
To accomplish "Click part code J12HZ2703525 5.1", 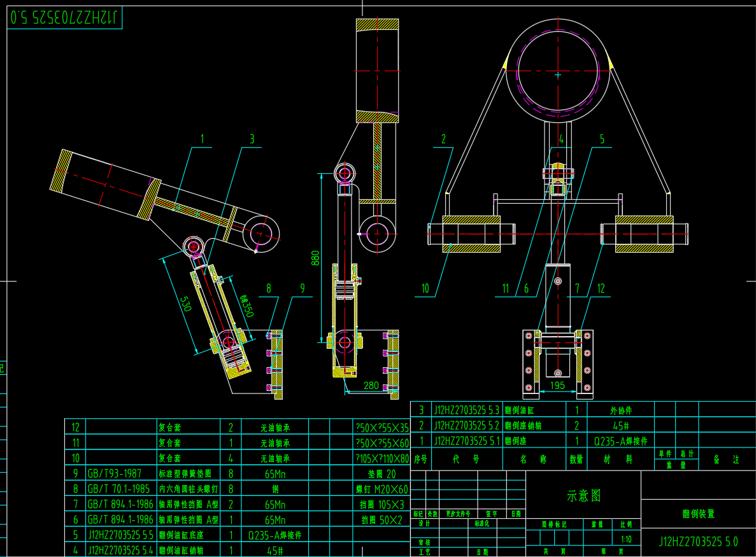I will pyautogui.click(x=467, y=441).
